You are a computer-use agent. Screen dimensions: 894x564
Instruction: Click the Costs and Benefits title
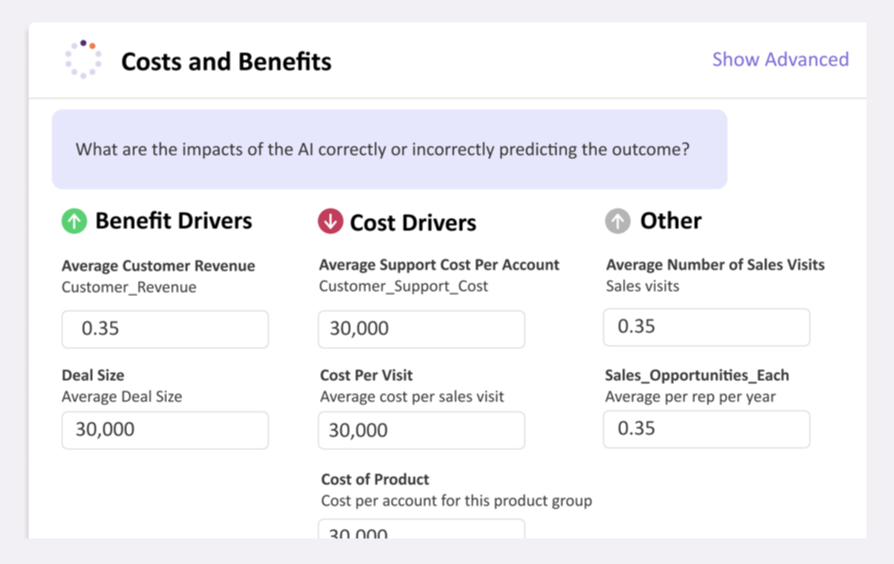click(226, 62)
